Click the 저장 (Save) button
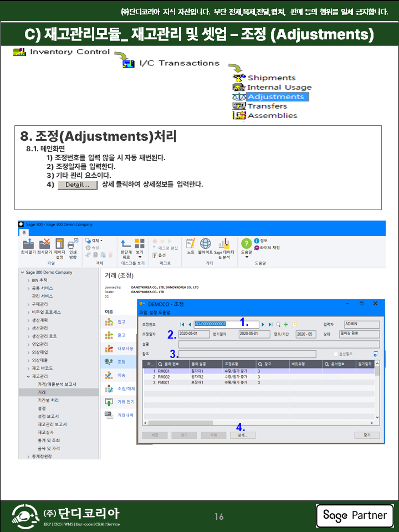399x532 pixels. coord(155,436)
